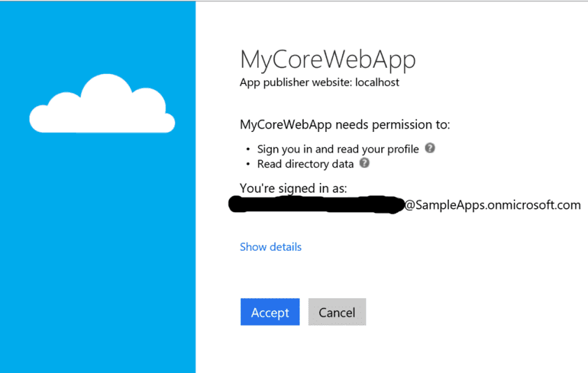Viewport: 588px width, 373px height.
Task: Click '@SampleApps.onmicrosoft.com' account text
Action: click(492, 205)
